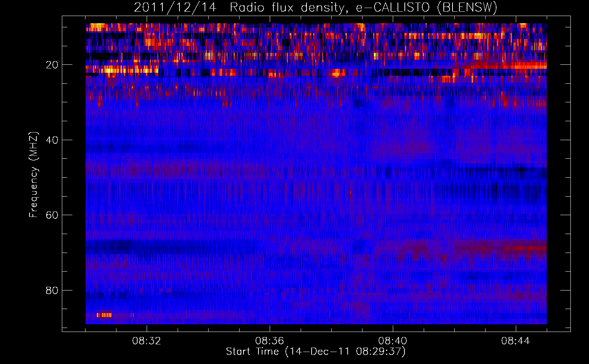589x364 pixels.
Task: Click the 08:44 time tick label
Action: tap(516, 341)
